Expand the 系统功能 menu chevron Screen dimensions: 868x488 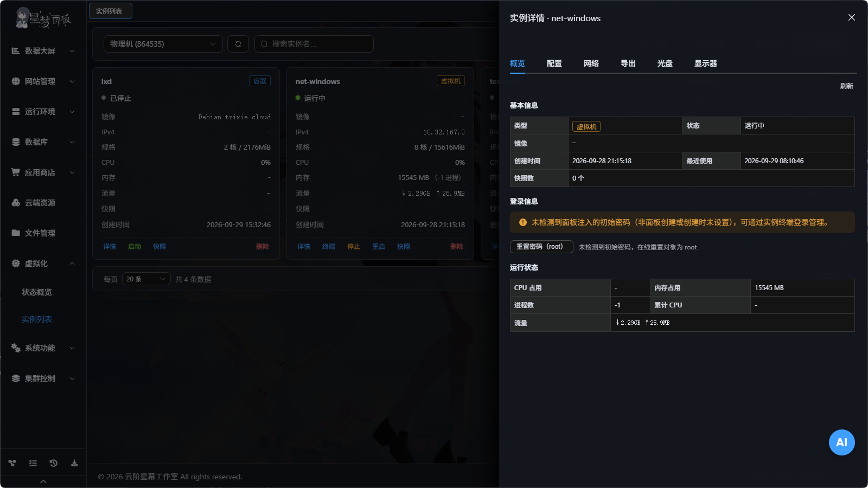pos(72,348)
